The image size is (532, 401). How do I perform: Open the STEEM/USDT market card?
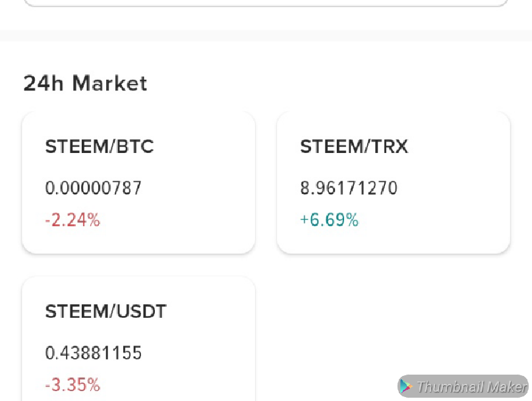138,340
